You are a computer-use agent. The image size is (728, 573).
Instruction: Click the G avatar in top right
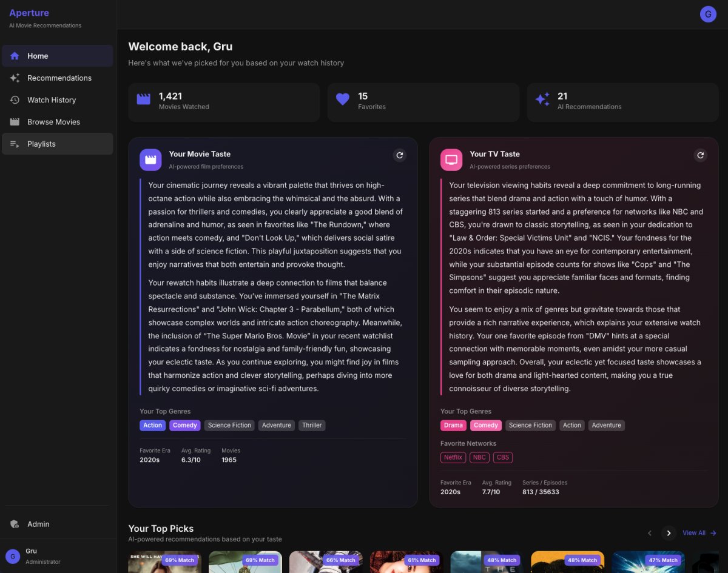708,14
